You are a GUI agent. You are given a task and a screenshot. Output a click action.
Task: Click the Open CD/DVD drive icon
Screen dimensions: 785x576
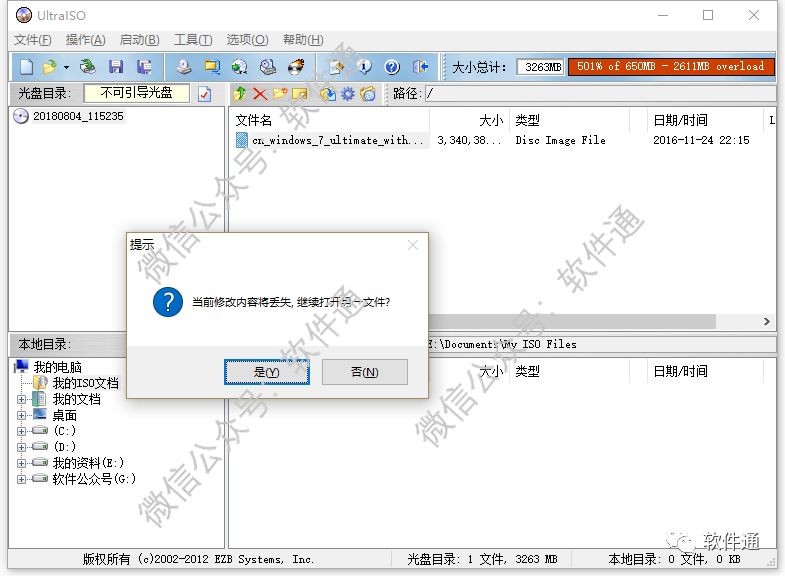pyautogui.click(x=88, y=67)
